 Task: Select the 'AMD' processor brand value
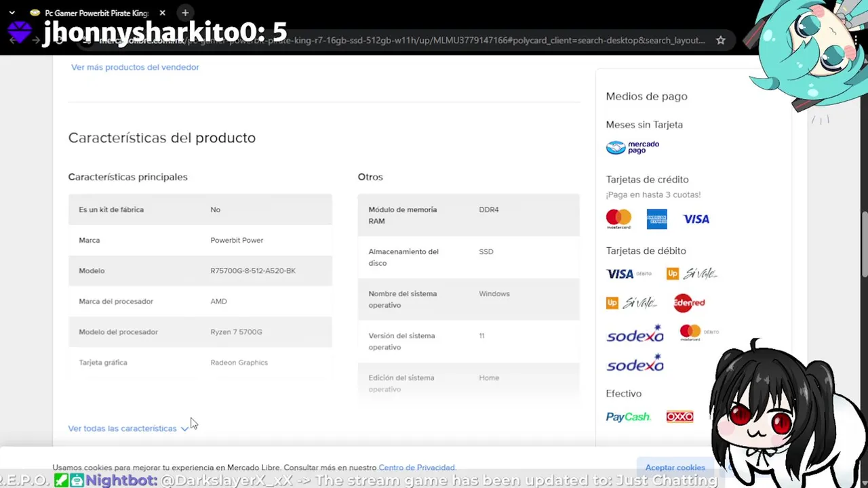pyautogui.click(x=218, y=301)
